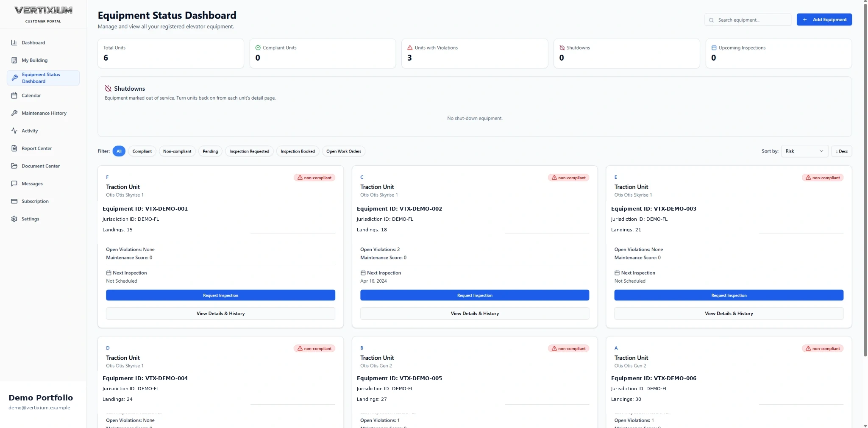This screenshot has height=428, width=868.
Task: Click Demo Portfolio account name
Action: [41, 397]
